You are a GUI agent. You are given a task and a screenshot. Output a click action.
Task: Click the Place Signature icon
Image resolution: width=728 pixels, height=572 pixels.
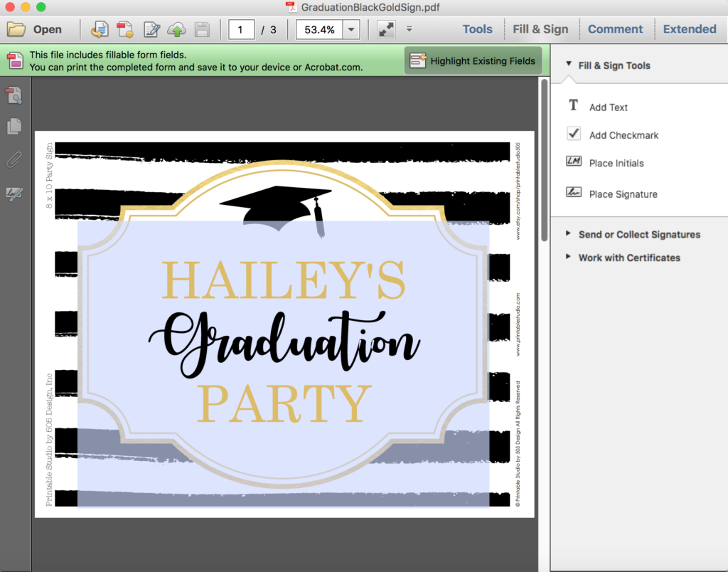[x=574, y=192]
